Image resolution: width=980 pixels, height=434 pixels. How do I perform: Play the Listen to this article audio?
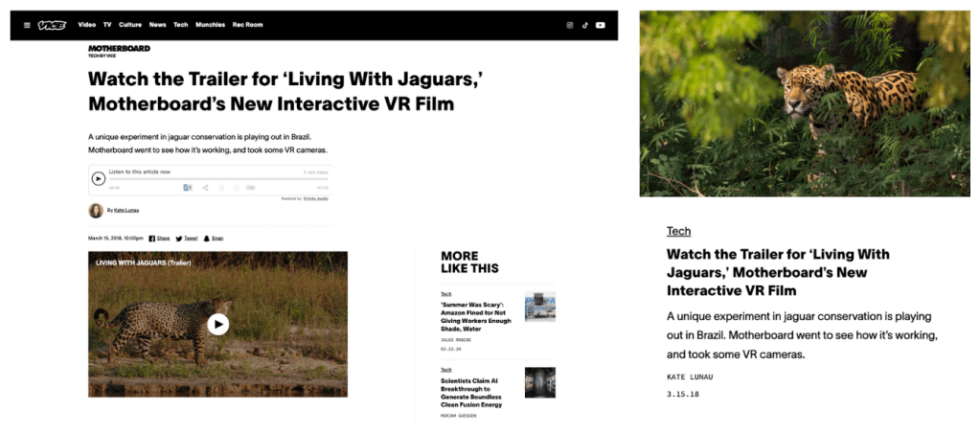(98, 179)
